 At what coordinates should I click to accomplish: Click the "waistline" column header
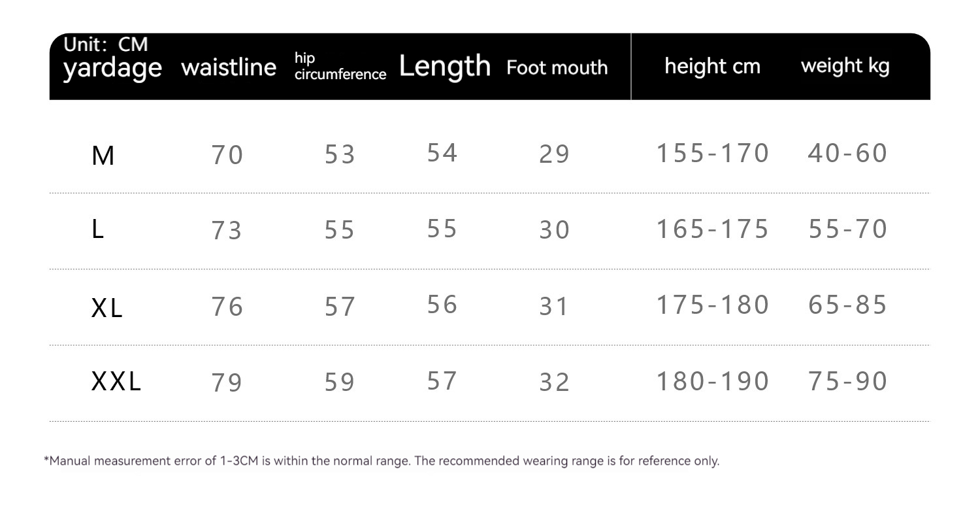[228, 67]
